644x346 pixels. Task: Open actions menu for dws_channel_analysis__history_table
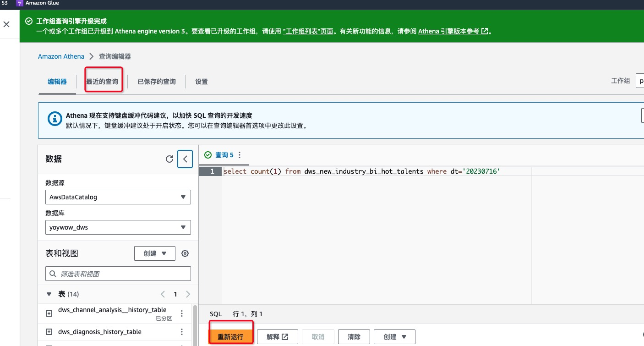[x=182, y=313]
